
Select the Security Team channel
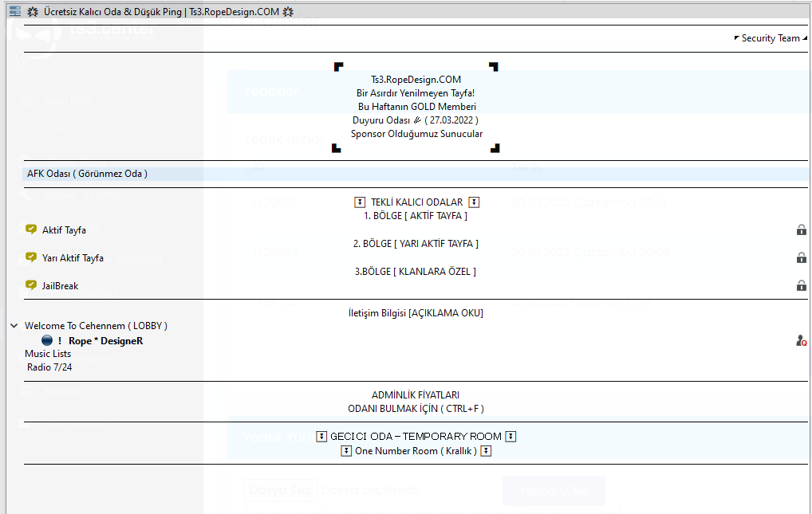point(771,38)
